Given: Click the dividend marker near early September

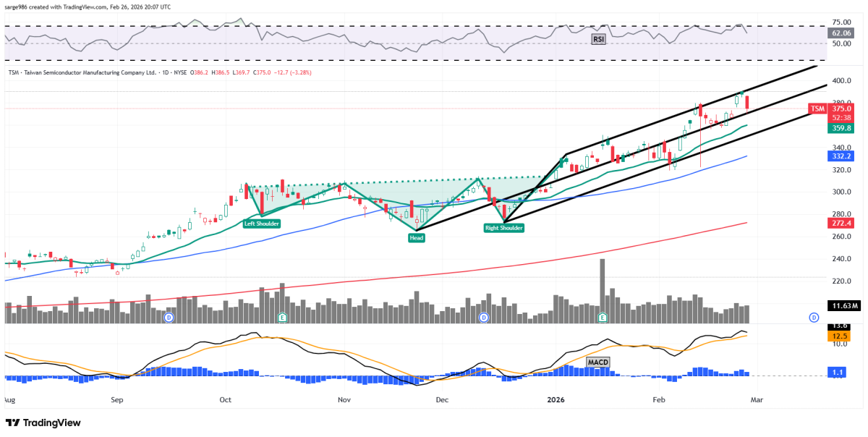Looking at the screenshot, I should tap(169, 318).
